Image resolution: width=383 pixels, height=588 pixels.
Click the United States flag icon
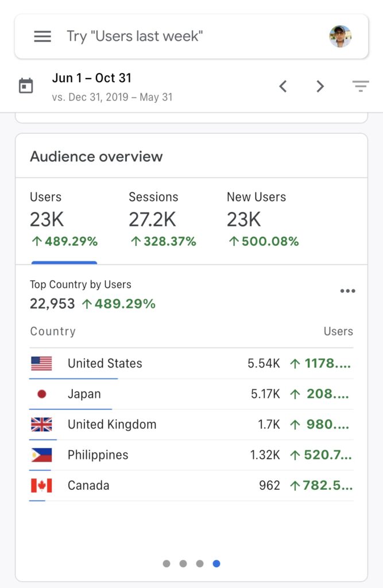41,363
